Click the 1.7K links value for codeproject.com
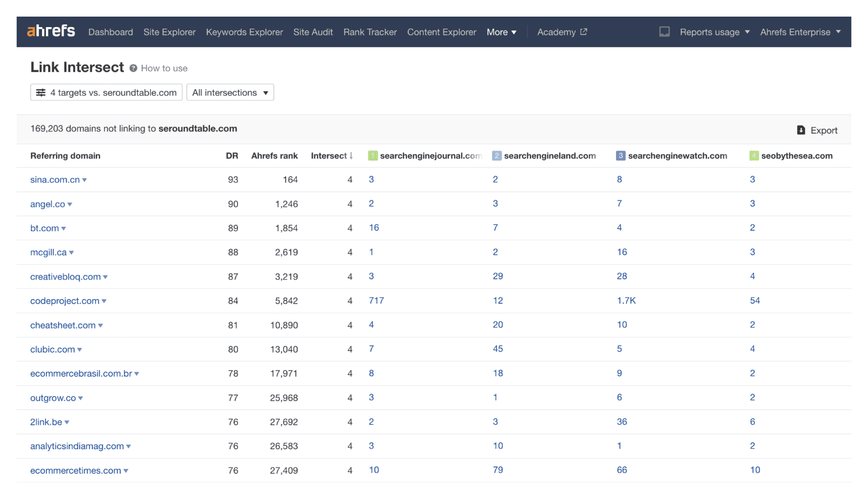 coord(626,301)
